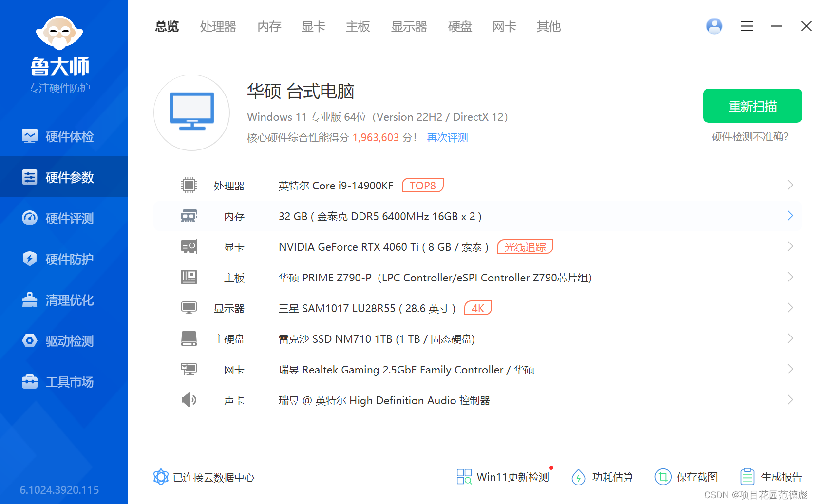Click the 再次评测 link
The image size is (815, 504).
pyautogui.click(x=447, y=138)
